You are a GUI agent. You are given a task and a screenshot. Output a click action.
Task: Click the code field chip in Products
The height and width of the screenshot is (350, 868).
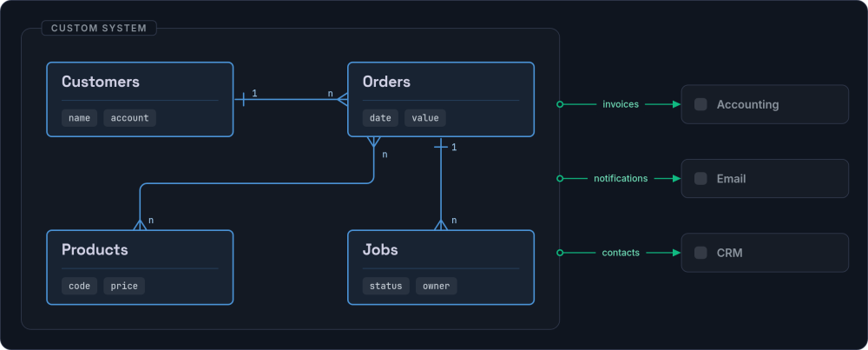click(x=79, y=286)
